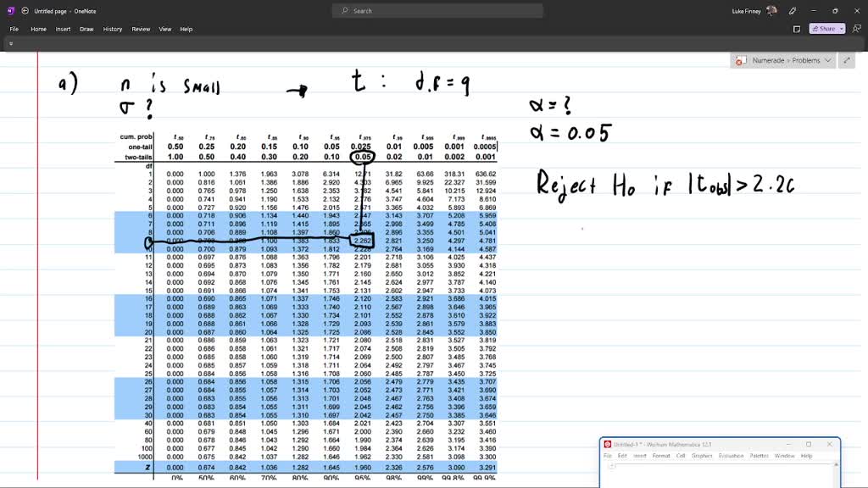Open the Window menu in Mathematica
Screen dimensions: 868x488
click(784, 456)
